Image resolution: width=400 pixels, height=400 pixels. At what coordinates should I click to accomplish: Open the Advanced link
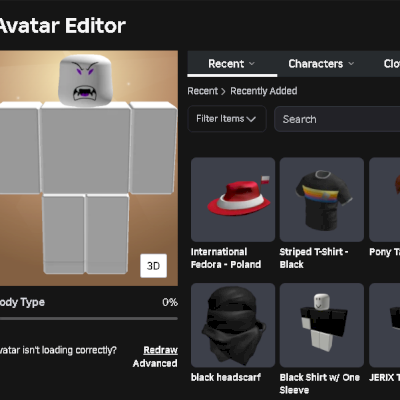coord(155,363)
